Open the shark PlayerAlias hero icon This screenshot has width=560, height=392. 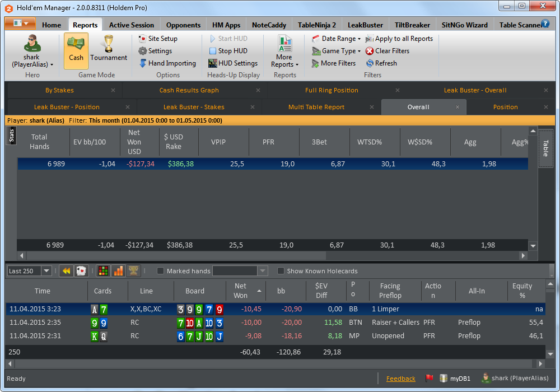coord(32,44)
